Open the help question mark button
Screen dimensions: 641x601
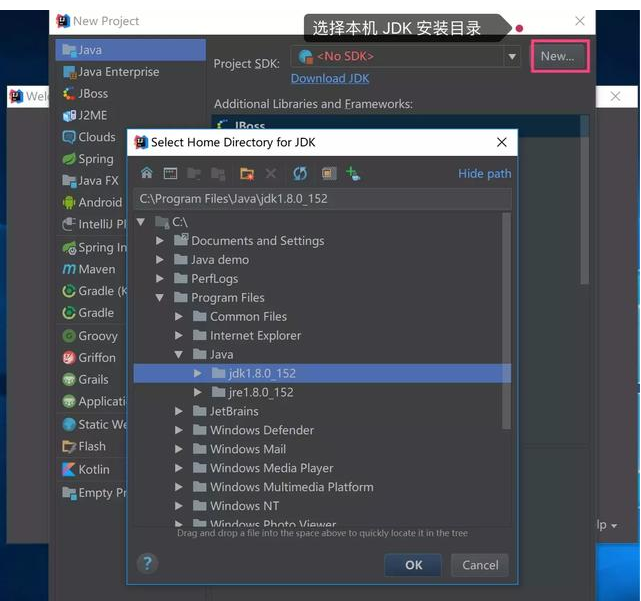coord(147,563)
